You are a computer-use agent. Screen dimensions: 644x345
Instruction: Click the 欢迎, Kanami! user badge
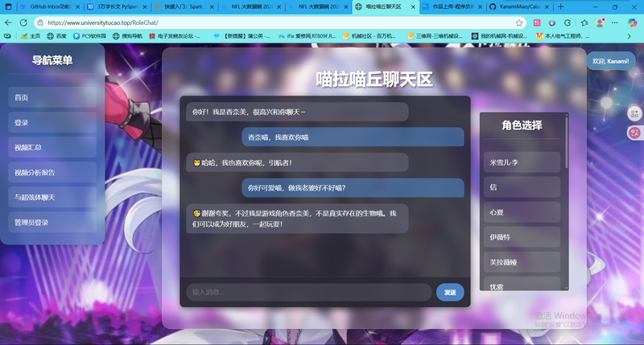coord(610,61)
